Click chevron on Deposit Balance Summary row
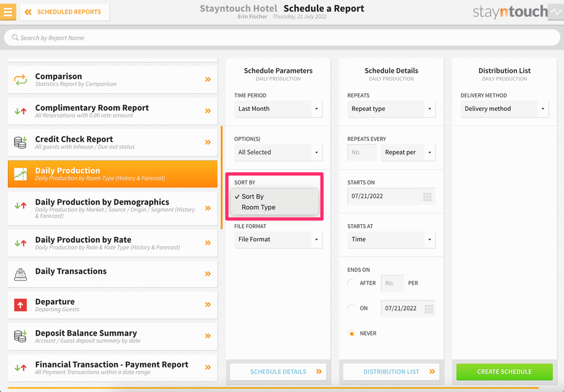The height and width of the screenshot is (392, 564). pyautogui.click(x=208, y=336)
